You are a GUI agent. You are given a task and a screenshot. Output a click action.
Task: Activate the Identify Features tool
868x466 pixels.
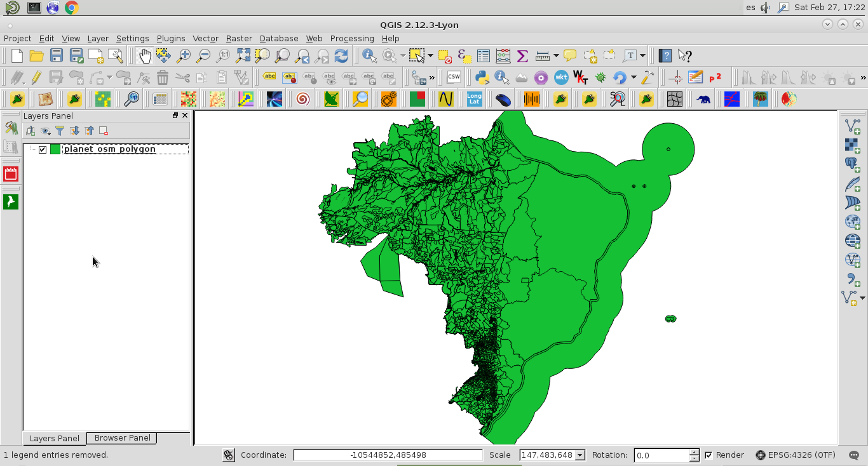coord(369,56)
